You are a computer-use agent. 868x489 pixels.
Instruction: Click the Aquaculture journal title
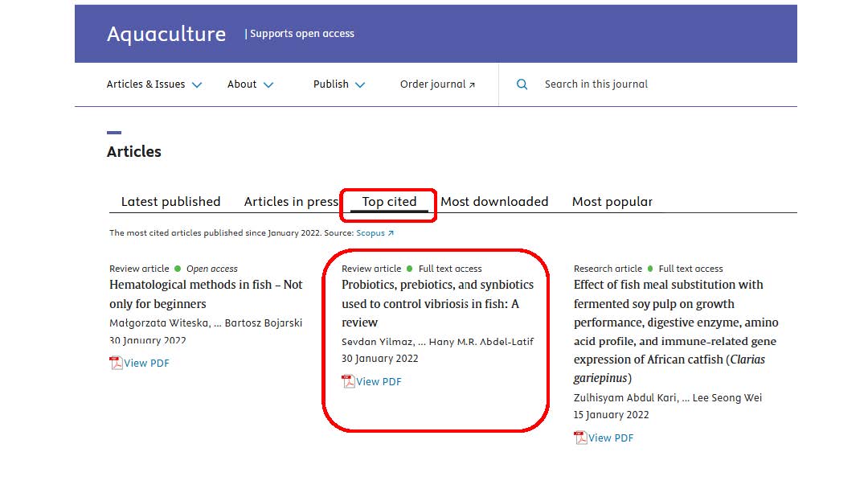click(x=166, y=34)
